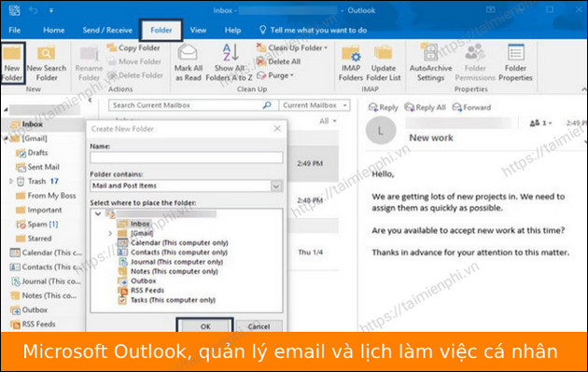
Task: Open the Drafts folder
Action: coord(33,153)
